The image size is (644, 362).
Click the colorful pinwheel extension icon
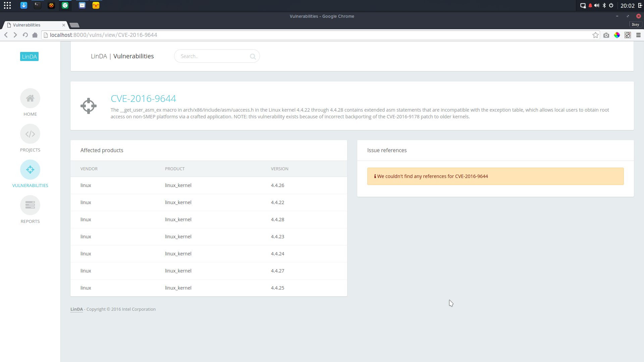[x=617, y=35]
